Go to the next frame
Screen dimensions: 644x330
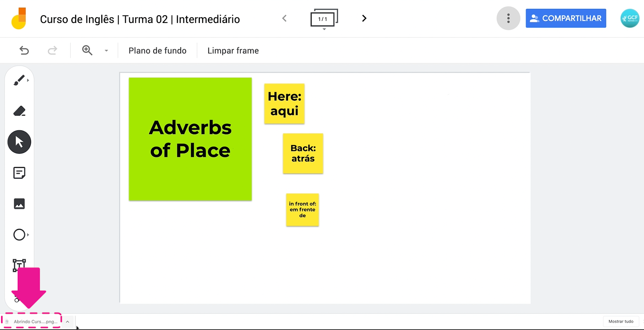[364, 18]
